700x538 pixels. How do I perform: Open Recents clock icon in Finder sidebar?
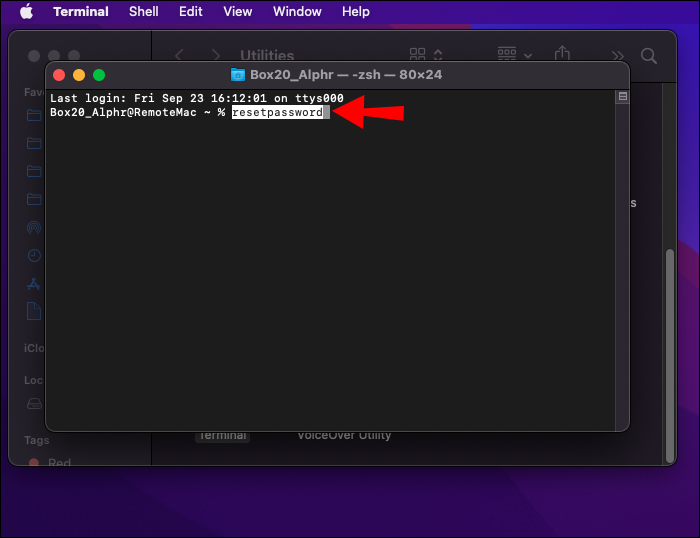point(34,255)
